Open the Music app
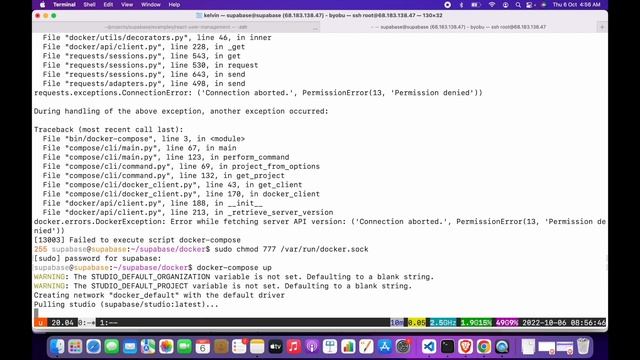The image size is (640, 360). click(x=293, y=347)
